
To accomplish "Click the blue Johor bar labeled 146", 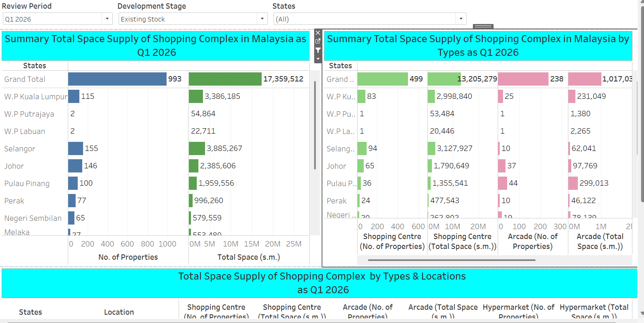I will [75, 166].
